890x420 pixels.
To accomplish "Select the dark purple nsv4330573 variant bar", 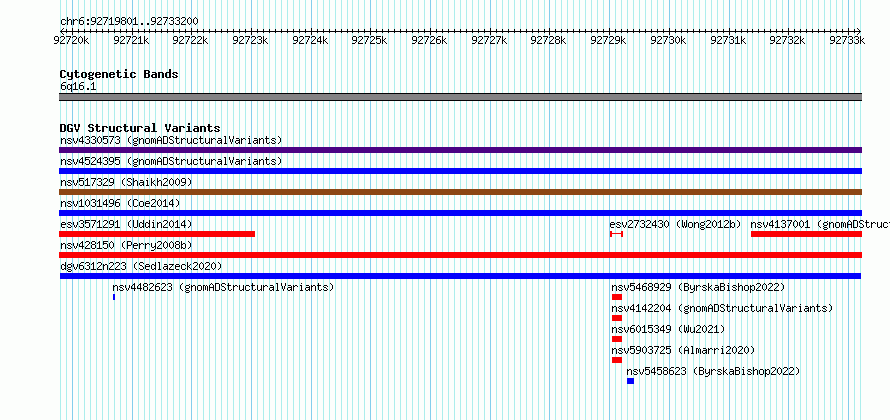I will [460, 150].
